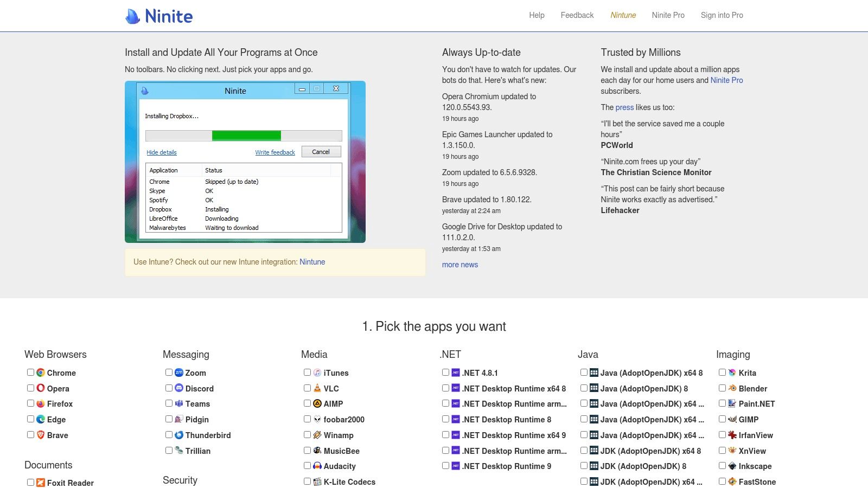
Task: Click the 'Brave updated to 1.80.122' news text
Action: pyautogui.click(x=487, y=200)
